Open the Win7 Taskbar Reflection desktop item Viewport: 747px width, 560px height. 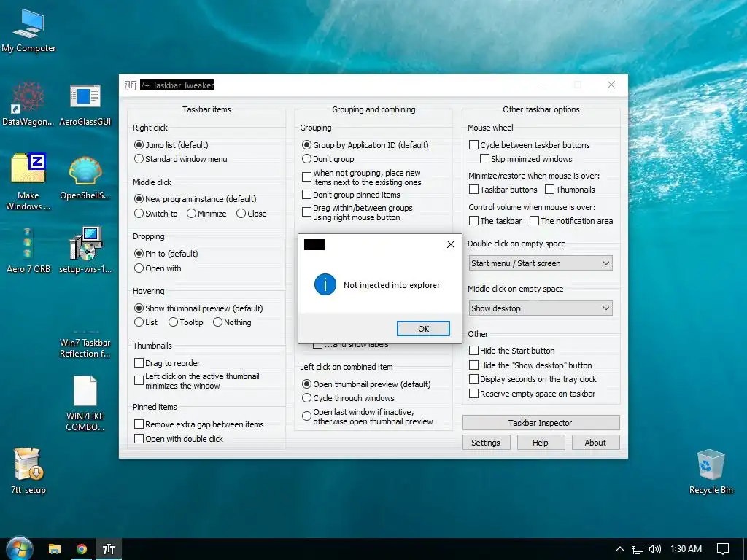coord(85,343)
